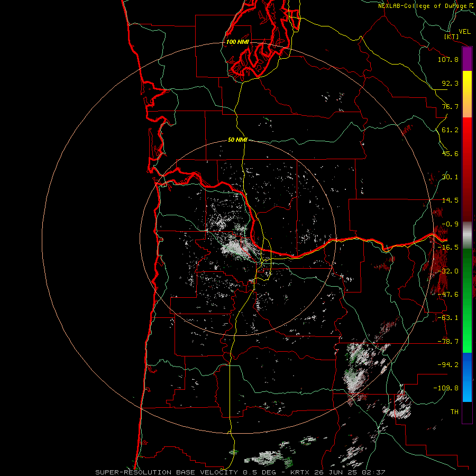Click the -78.7 velocity scale value

tap(448, 342)
